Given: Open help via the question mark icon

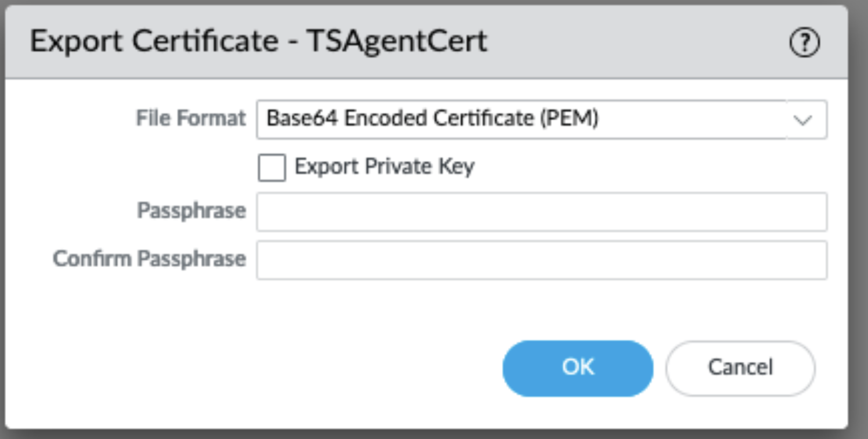Looking at the screenshot, I should 804,44.
